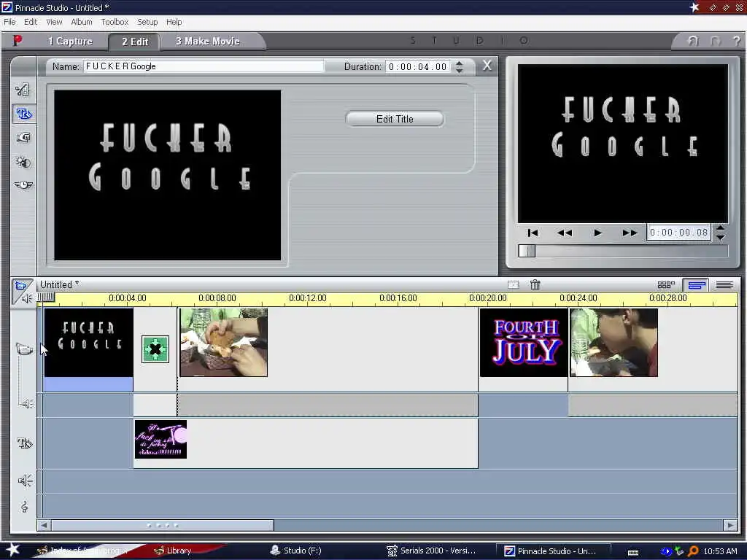Delete selected clip with trash can icon

pyautogui.click(x=535, y=284)
